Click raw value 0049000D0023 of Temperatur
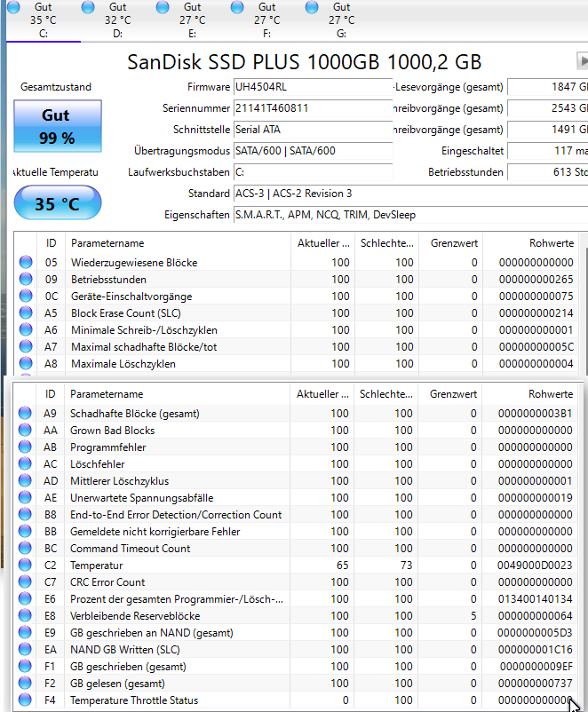 click(535, 566)
